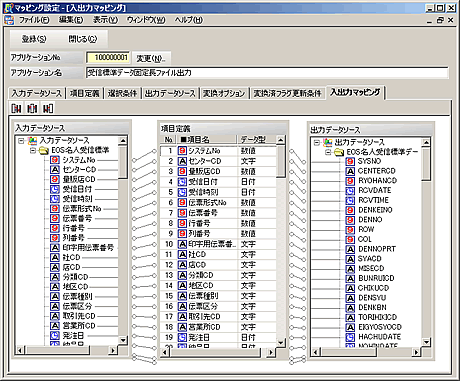Select センターCD text icon in input tree
This screenshot has height=381, width=460.
(55, 170)
